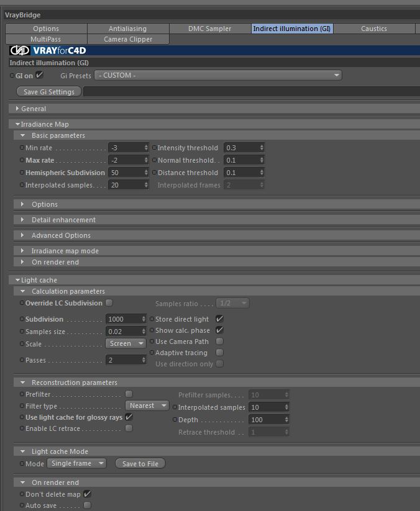Expand the General section
This screenshot has width=420, height=511.
17,109
